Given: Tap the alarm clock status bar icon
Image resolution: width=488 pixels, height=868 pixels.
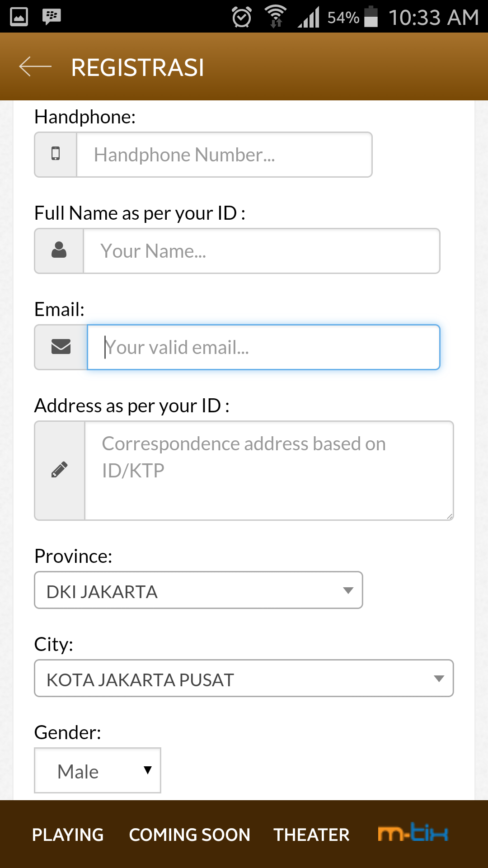Looking at the screenshot, I should click(x=242, y=17).
